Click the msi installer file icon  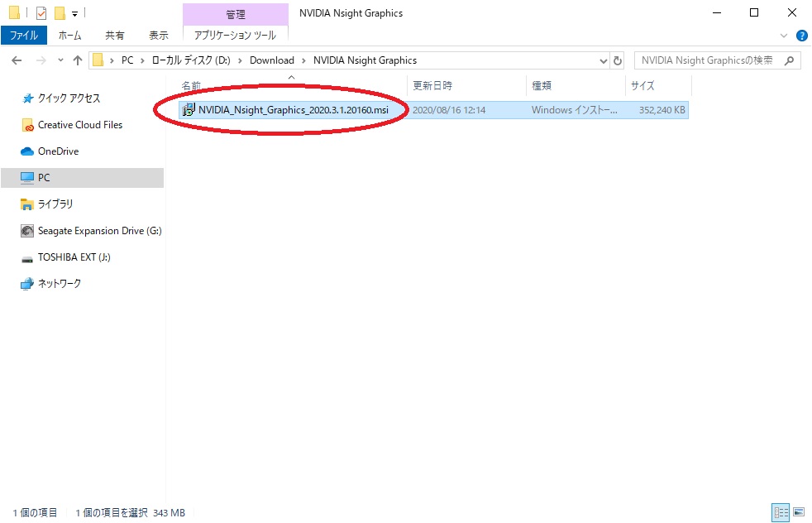coord(189,109)
